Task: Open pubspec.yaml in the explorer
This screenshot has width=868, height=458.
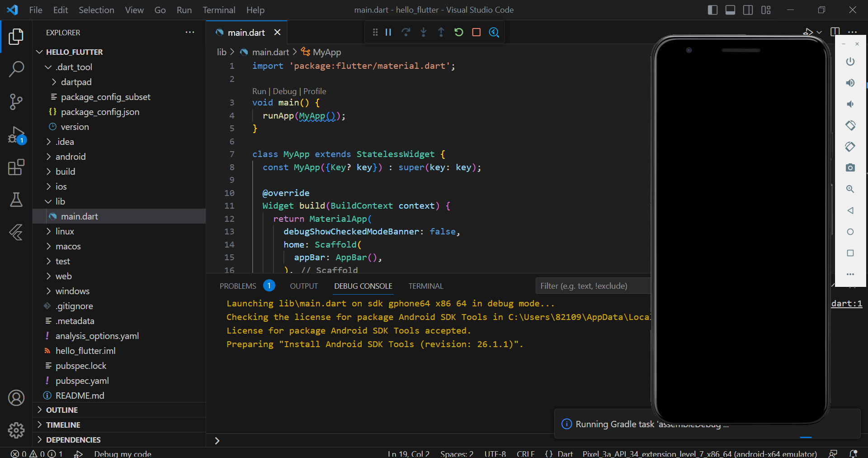Action: point(82,381)
